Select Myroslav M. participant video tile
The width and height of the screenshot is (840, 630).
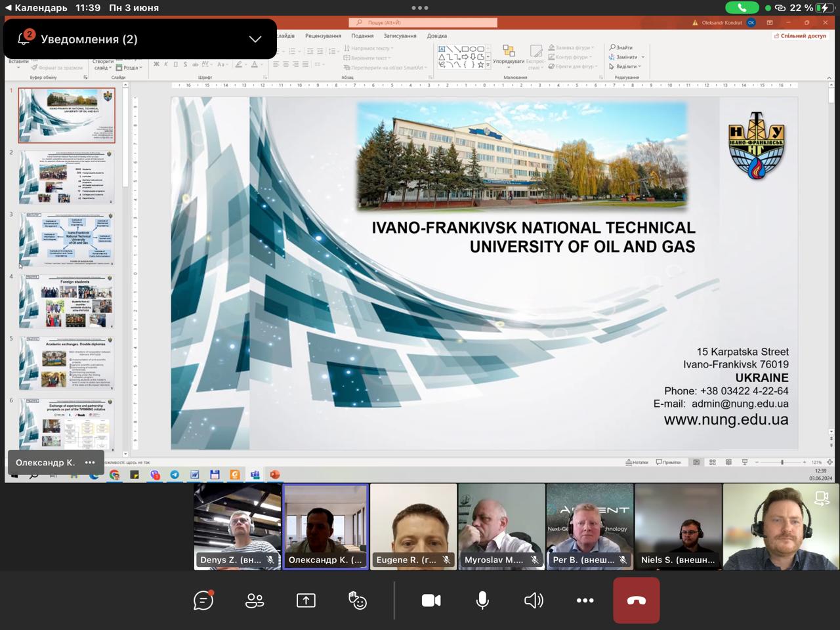click(x=501, y=526)
